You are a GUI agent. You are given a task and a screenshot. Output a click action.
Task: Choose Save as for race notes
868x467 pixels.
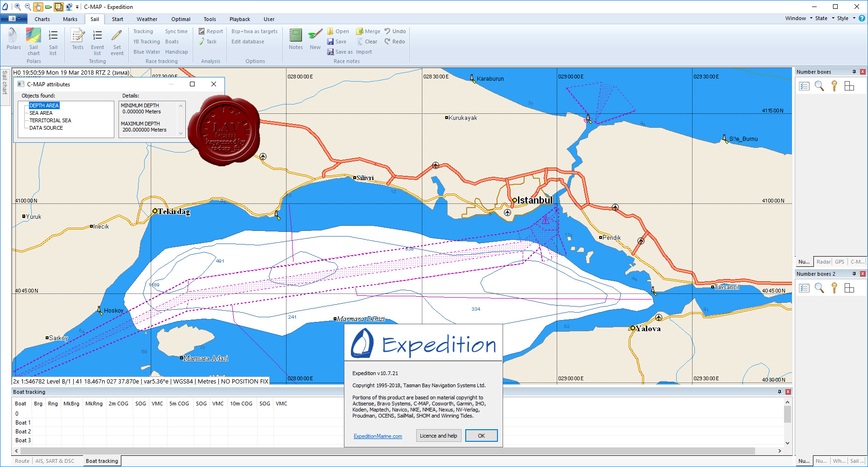coord(340,52)
